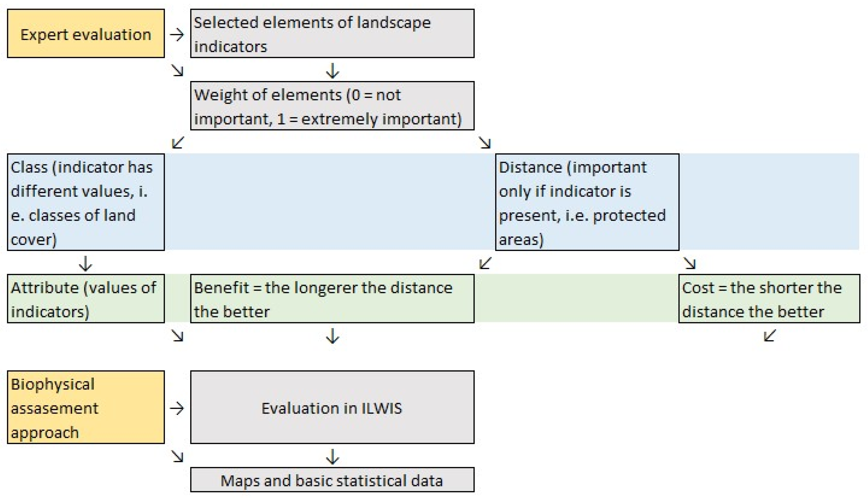Click the Benefit longer distance box
Screen dimensions: 868x498
332,299
